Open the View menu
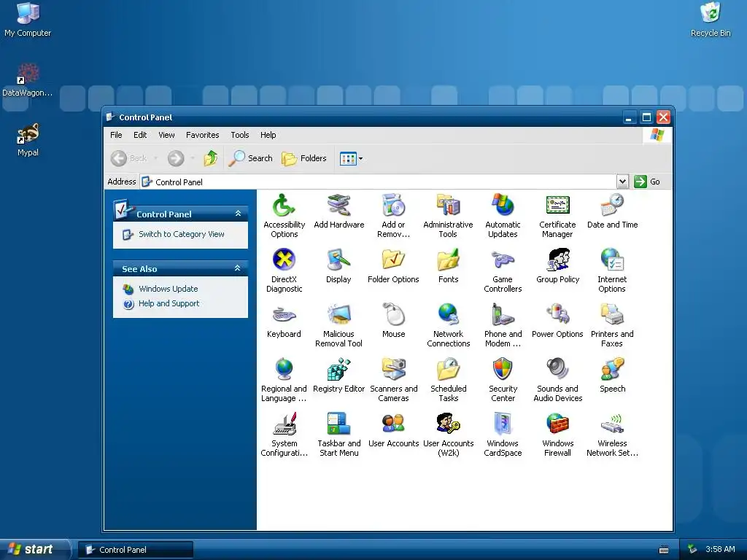The width and height of the screenshot is (747, 560). coord(166,135)
